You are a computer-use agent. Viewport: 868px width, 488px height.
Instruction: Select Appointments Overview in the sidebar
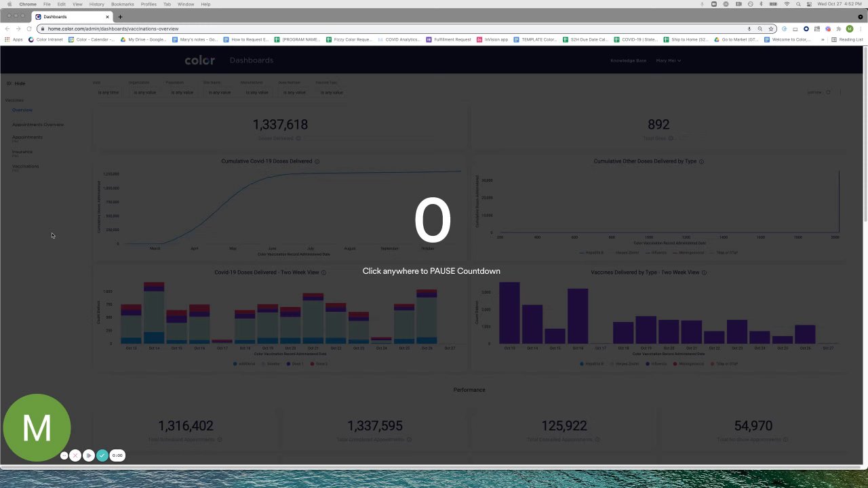38,125
